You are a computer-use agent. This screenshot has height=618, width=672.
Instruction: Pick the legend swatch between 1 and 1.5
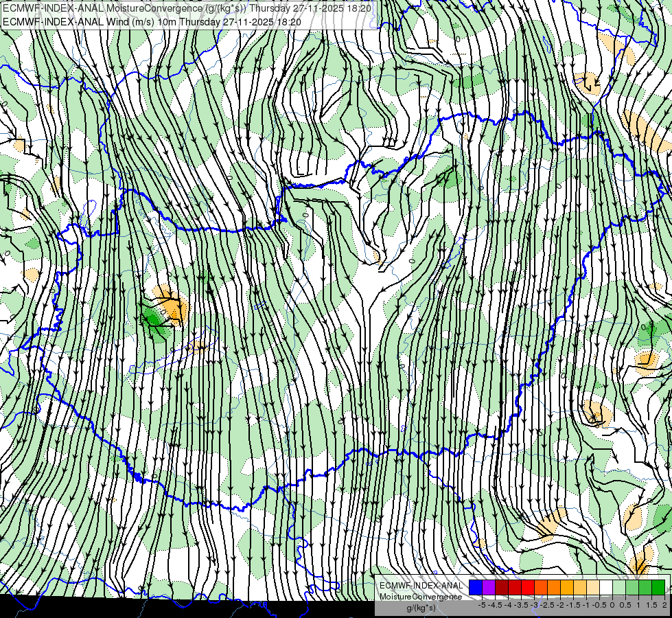633,587
